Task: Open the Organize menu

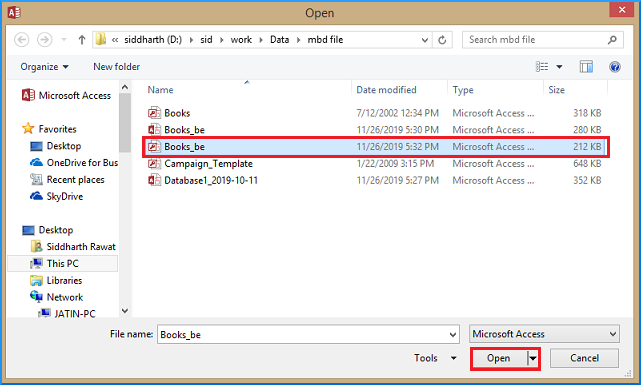Action: pyautogui.click(x=45, y=67)
